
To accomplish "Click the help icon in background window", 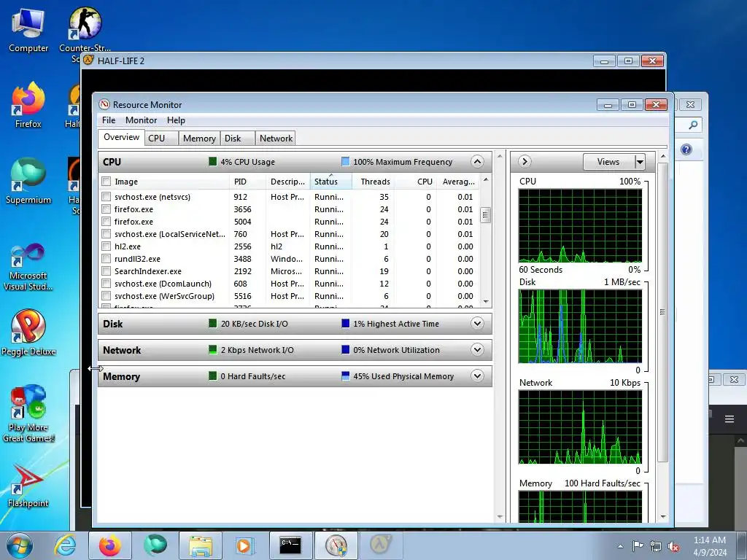I will 686,149.
